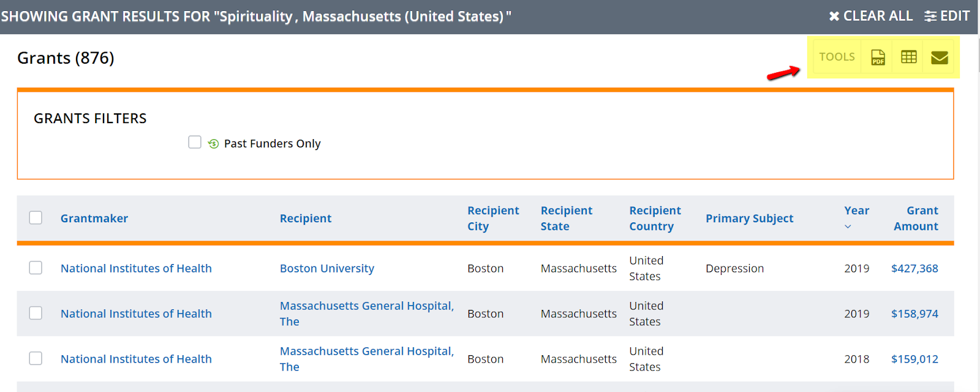Open the Boston University recipient link
The width and height of the screenshot is (980, 392).
click(326, 268)
